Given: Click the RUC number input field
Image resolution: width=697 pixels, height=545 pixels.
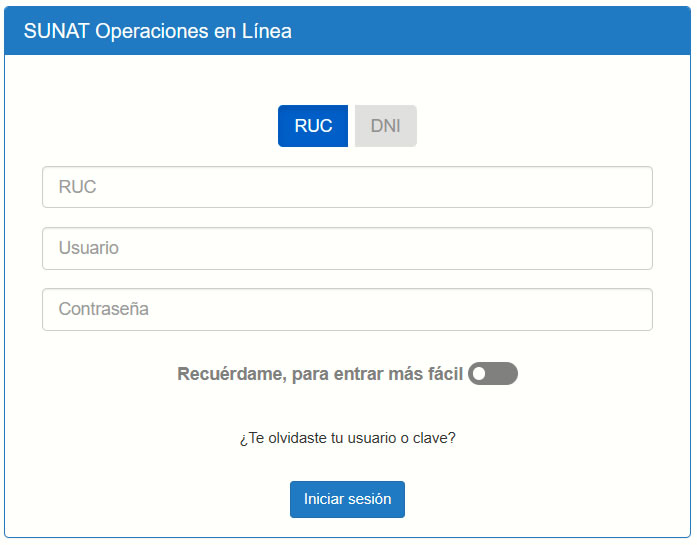Looking at the screenshot, I should 347,187.
